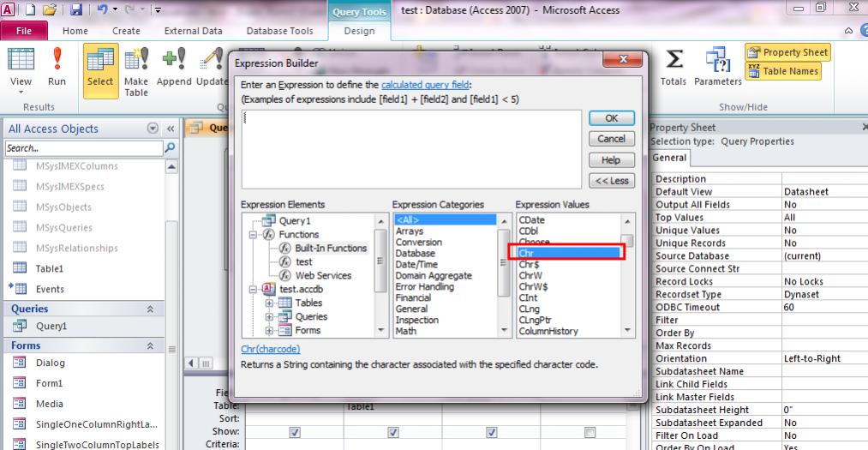Viewport: 868px width, 450px height.
Task: Choose the Financial expression category
Action: pos(413,297)
